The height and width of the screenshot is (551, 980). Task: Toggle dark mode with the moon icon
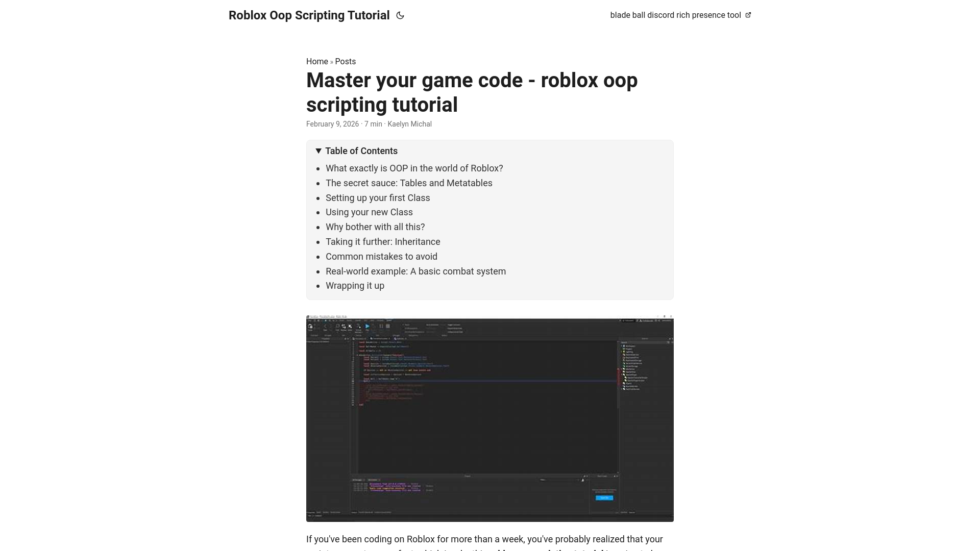point(400,15)
